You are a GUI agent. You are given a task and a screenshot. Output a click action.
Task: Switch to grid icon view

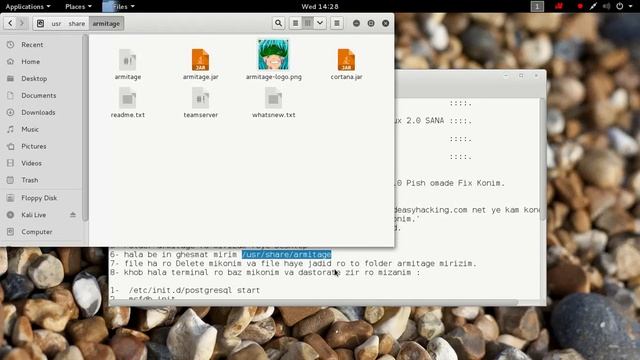(308, 23)
